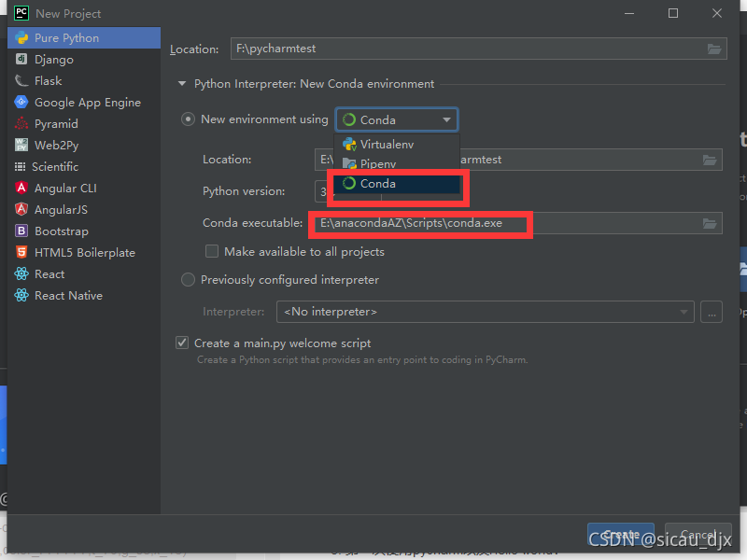This screenshot has height=560, width=747.
Task: Click the Cancel button
Action: (x=698, y=534)
